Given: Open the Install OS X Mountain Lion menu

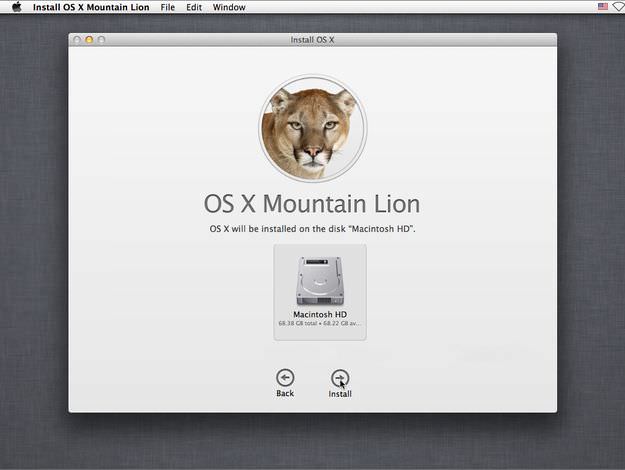Looking at the screenshot, I should pyautogui.click(x=91, y=7).
